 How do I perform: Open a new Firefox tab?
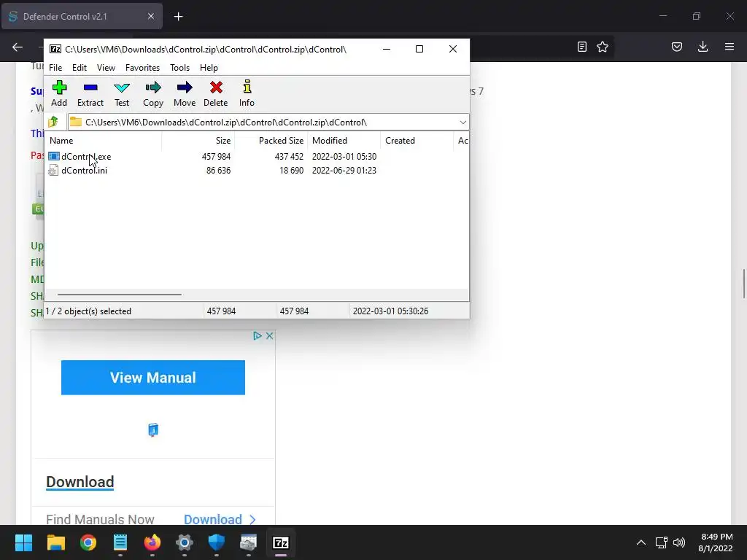pos(178,17)
